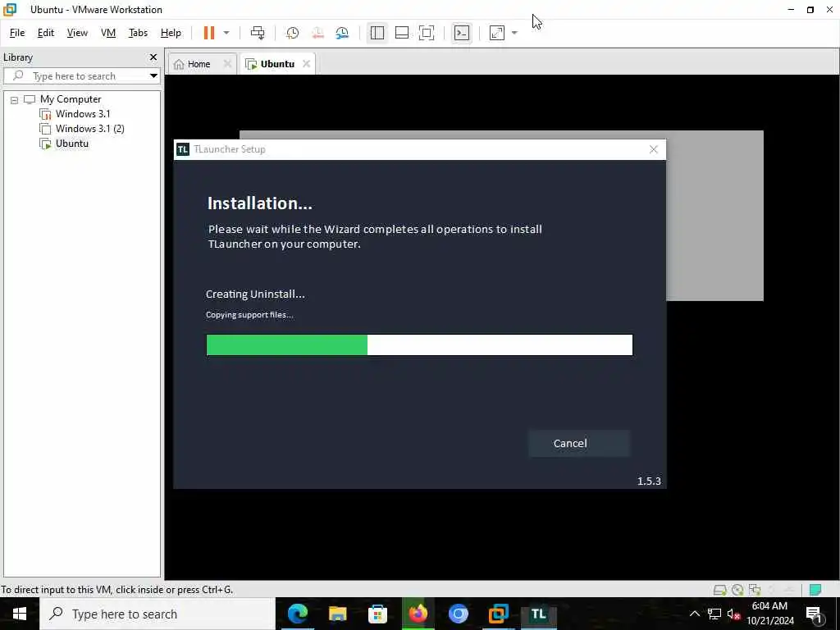
Task: Click the console view terminal icon
Action: [x=462, y=33]
